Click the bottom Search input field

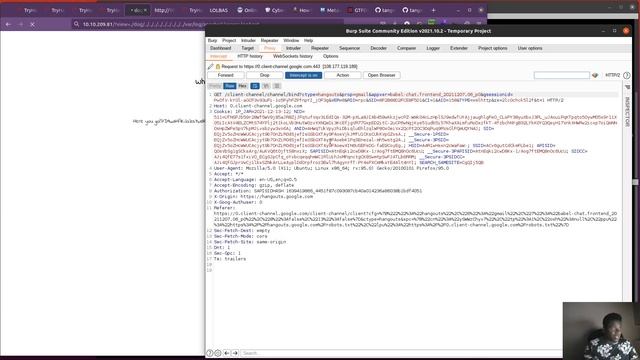point(401,353)
